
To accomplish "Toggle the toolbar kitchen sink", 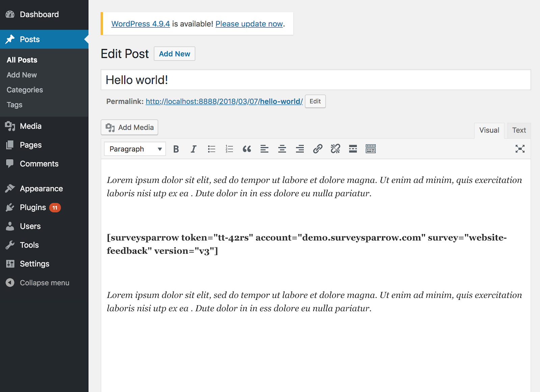I will (371, 149).
